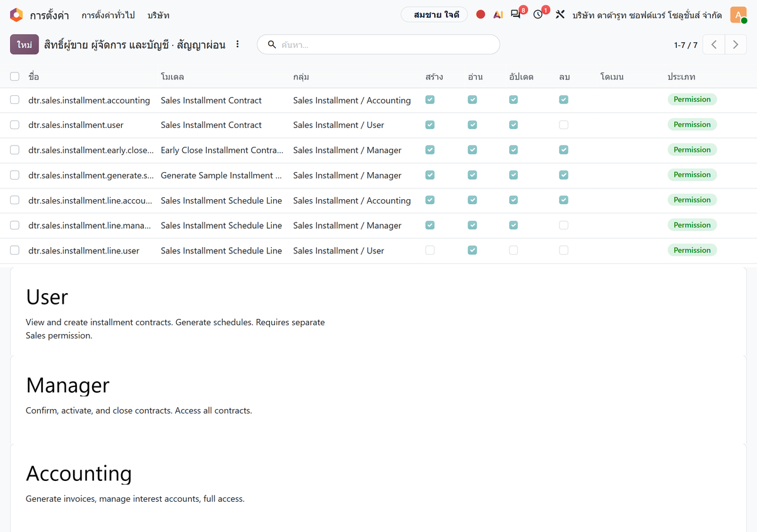Sort by the ชื่อ column header

33,77
